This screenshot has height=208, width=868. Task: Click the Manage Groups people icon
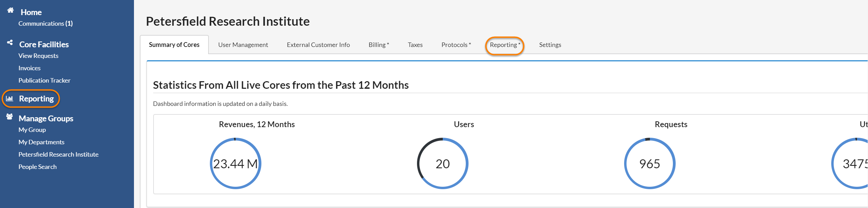[10, 117]
